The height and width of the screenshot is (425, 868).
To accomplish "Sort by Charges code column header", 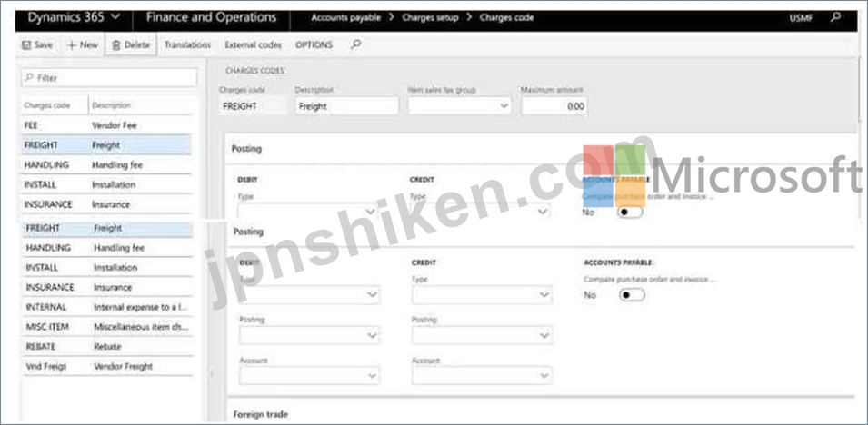I will click(46, 105).
